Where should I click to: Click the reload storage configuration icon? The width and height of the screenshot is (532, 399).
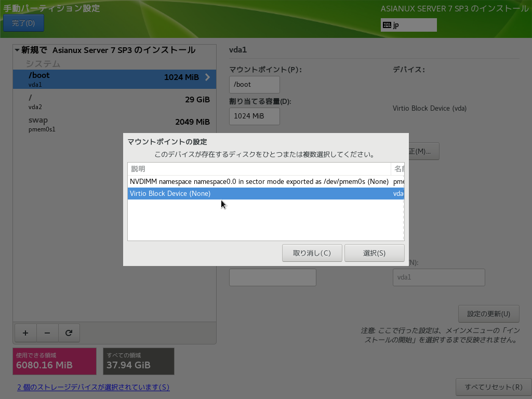tap(69, 333)
